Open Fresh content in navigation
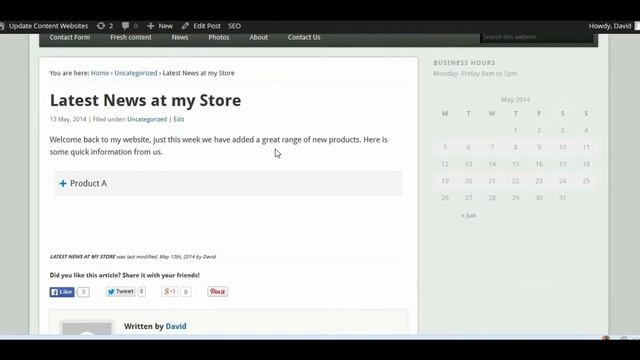Viewport: 640px width, 360px height. (131, 37)
